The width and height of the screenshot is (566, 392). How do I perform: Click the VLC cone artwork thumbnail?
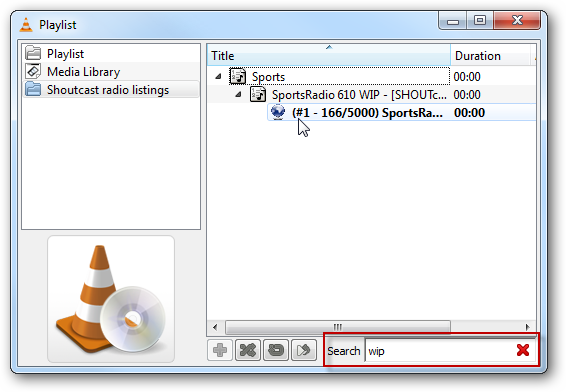[x=111, y=299]
